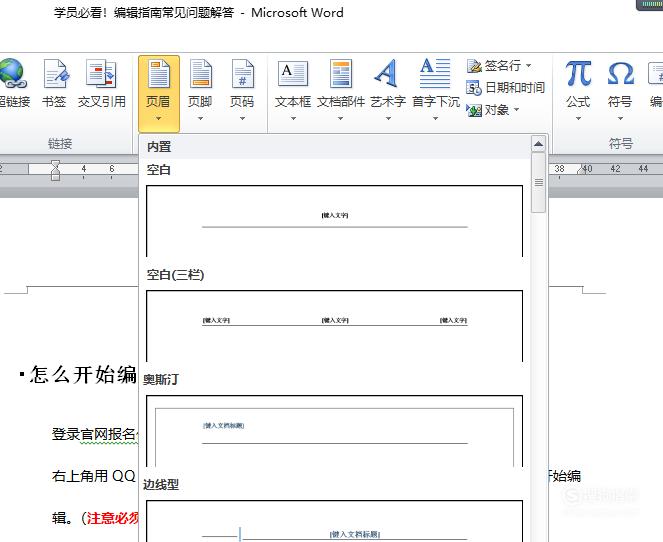Click the 奥斯汀 gallery label
Image resolution: width=663 pixels, height=542 pixels.
coord(161,380)
